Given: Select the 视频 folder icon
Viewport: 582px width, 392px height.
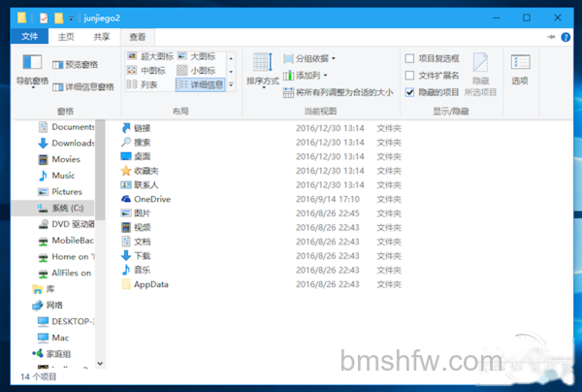Looking at the screenshot, I should click(x=126, y=227).
